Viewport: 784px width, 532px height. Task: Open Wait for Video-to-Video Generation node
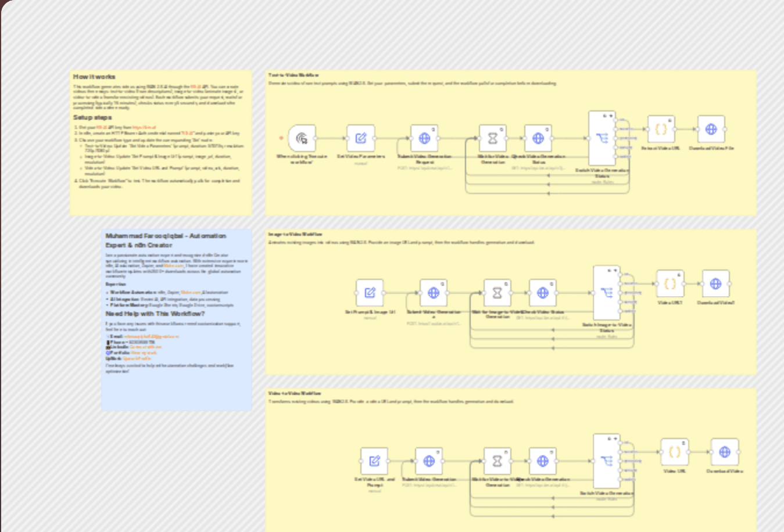pyautogui.click(x=497, y=461)
